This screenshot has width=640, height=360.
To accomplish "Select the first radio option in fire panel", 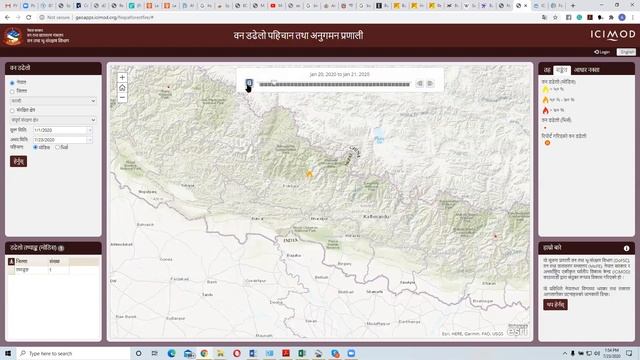I will coord(12,83).
